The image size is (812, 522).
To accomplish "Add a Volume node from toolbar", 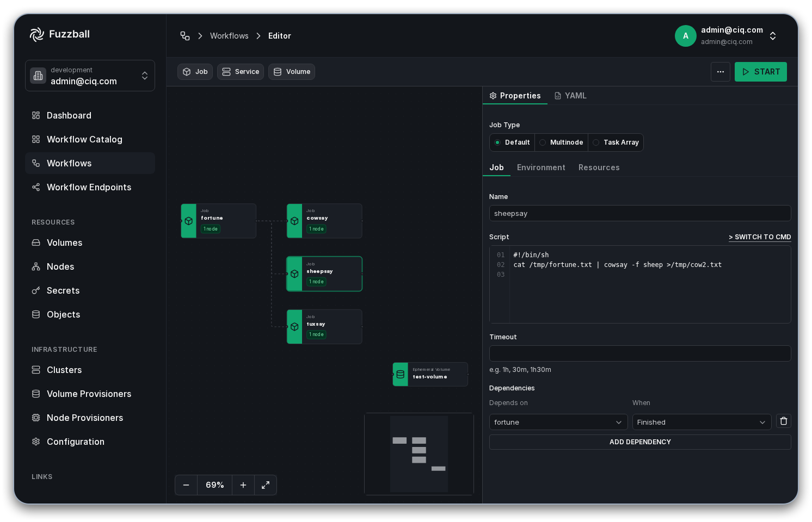I will [x=292, y=72].
